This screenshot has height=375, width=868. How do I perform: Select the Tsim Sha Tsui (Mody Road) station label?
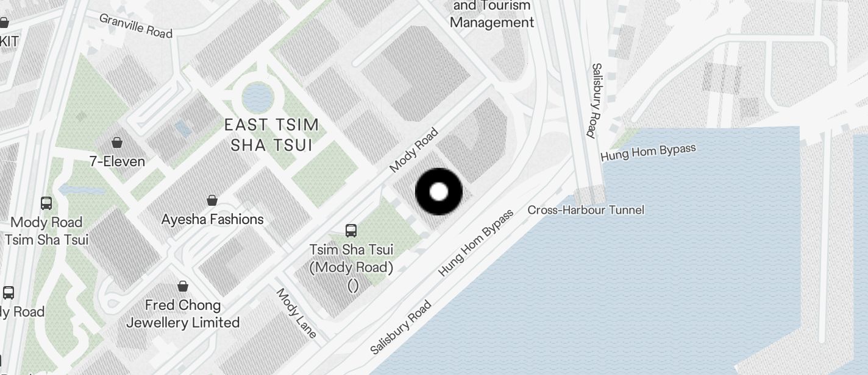click(352, 267)
